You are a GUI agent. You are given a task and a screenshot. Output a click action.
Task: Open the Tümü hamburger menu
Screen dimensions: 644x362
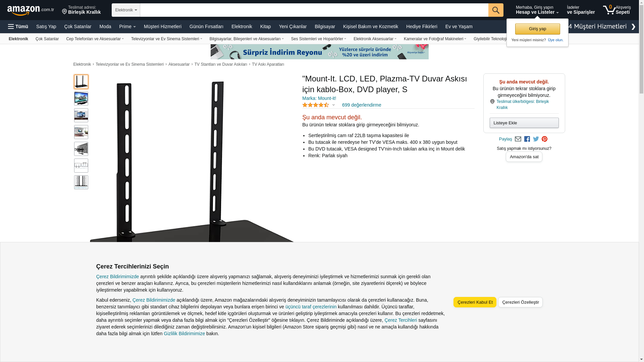tap(18, 26)
